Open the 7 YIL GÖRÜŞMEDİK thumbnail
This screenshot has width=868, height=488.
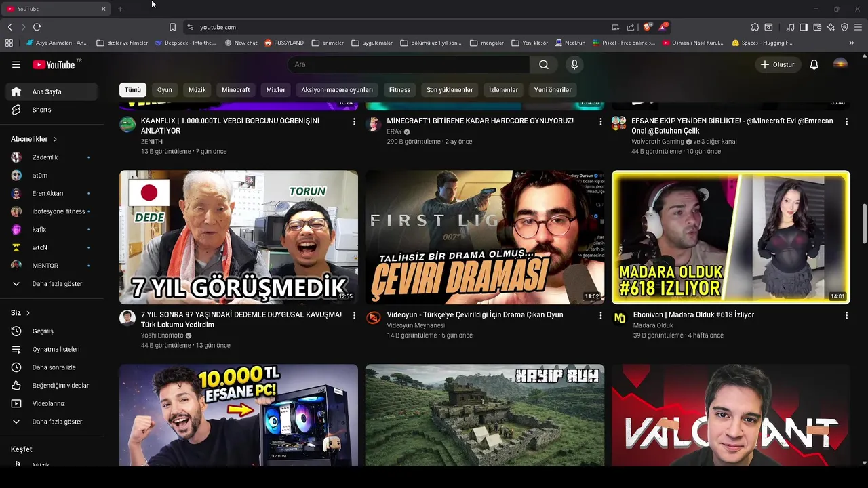239,237
